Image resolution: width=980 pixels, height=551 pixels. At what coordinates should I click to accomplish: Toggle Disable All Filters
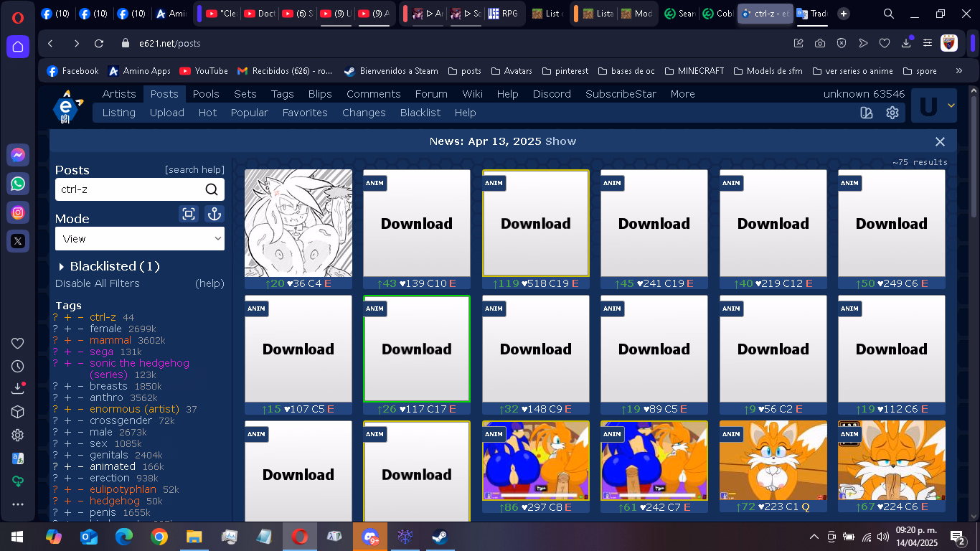click(x=98, y=283)
